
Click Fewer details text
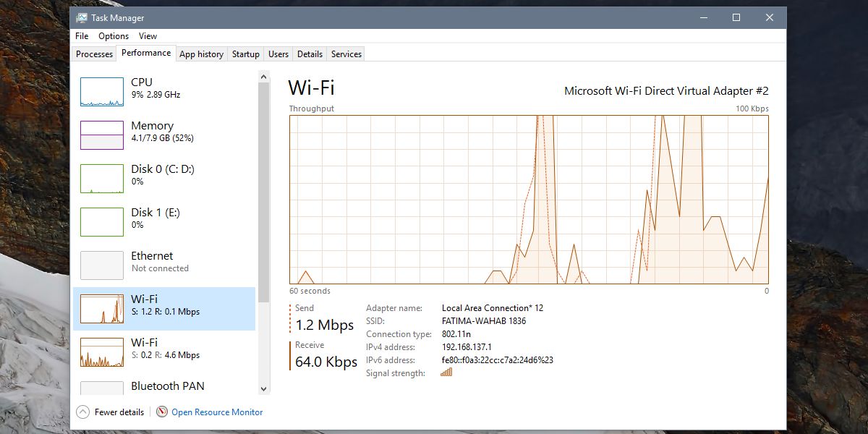coord(119,412)
